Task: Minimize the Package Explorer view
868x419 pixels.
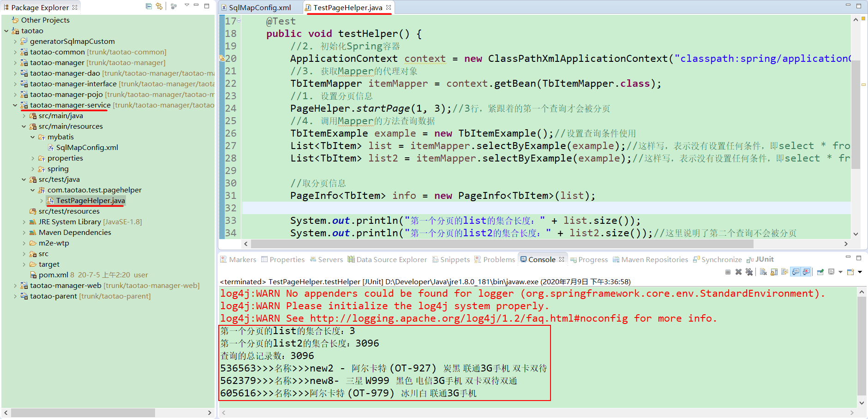Action: click(196, 6)
